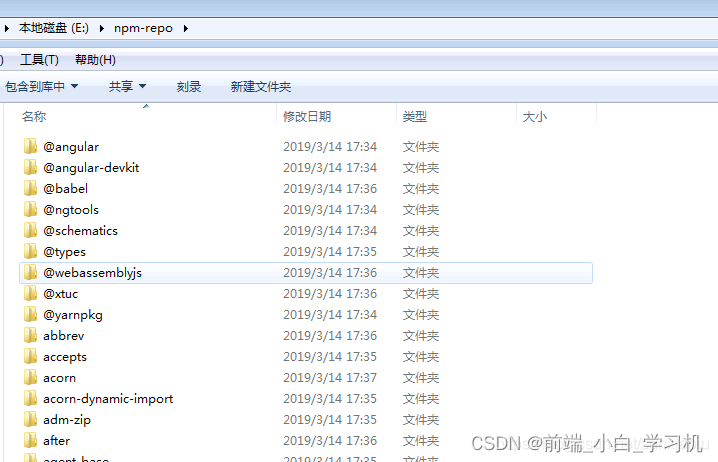Viewport: 718px width, 462px height.
Task: Select the @yarnpkg folder name
Action: point(73,315)
